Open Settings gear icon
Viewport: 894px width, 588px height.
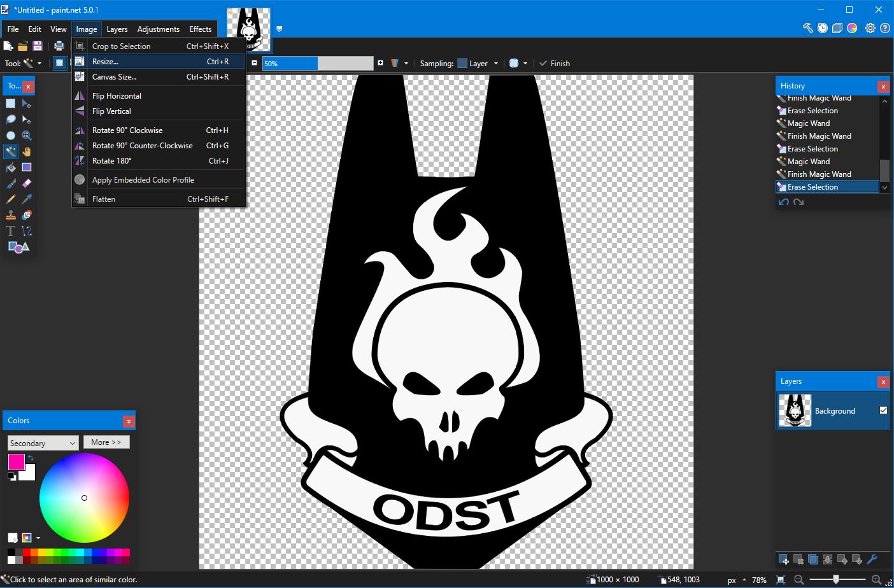click(870, 28)
